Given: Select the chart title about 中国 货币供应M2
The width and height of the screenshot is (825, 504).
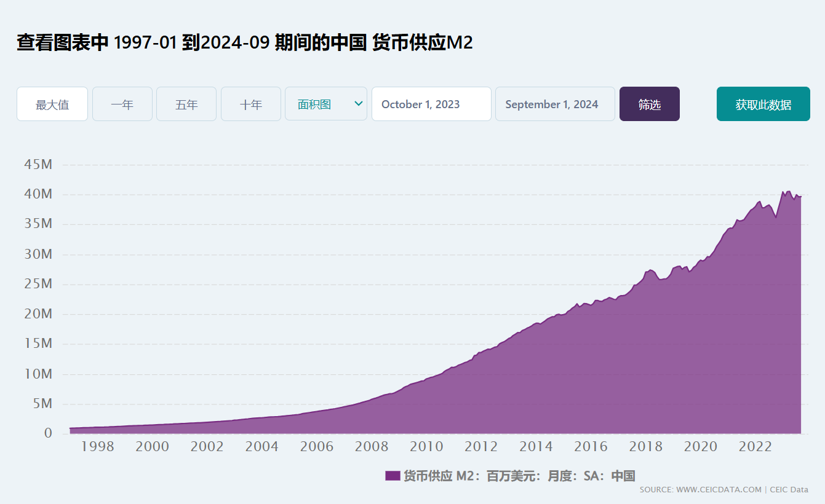Looking at the screenshot, I should coord(245,42).
